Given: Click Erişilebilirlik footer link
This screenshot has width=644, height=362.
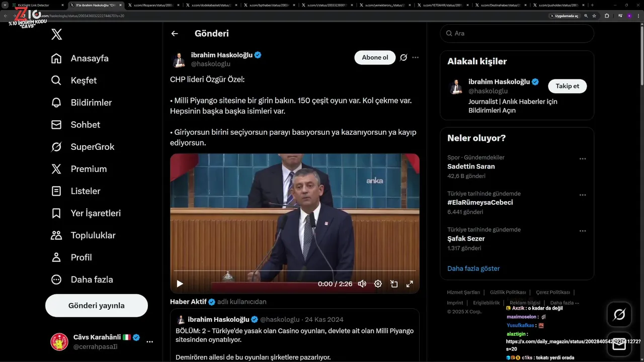Looking at the screenshot, I should point(487,303).
